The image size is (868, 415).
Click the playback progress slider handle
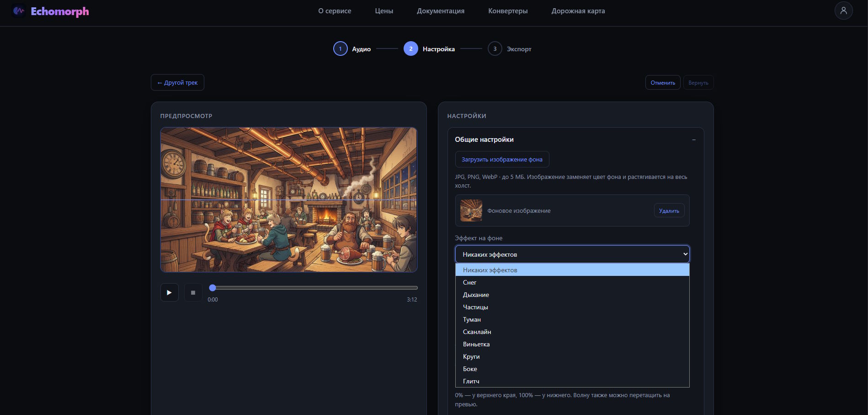coord(213,288)
